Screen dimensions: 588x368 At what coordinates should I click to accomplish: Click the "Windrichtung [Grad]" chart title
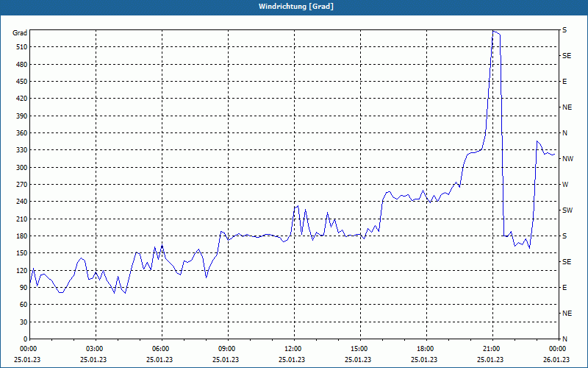296,7
